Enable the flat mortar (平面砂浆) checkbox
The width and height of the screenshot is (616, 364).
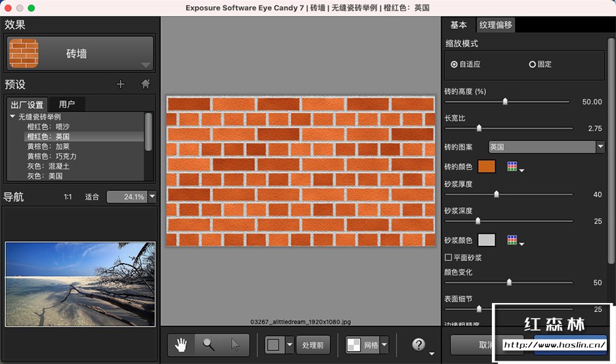[449, 257]
